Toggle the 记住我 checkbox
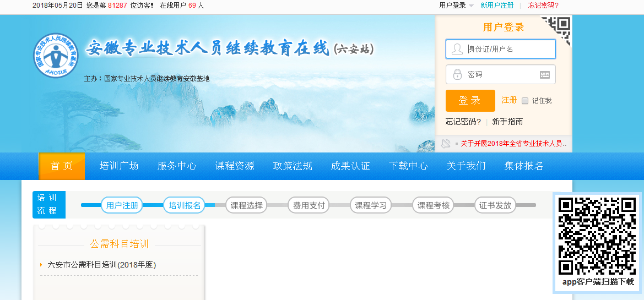Viewport: 644px width, 300px height. tap(525, 101)
